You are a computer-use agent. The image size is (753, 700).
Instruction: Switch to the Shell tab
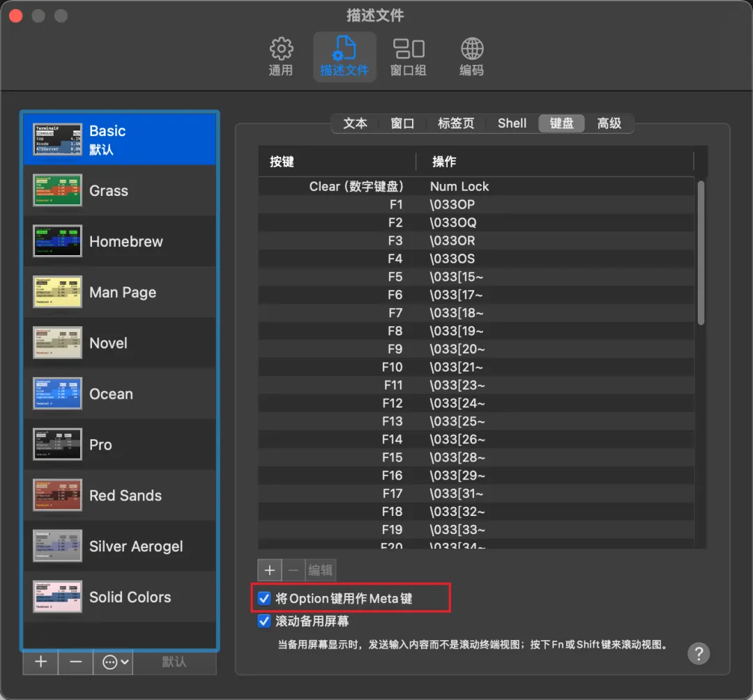pyautogui.click(x=512, y=123)
